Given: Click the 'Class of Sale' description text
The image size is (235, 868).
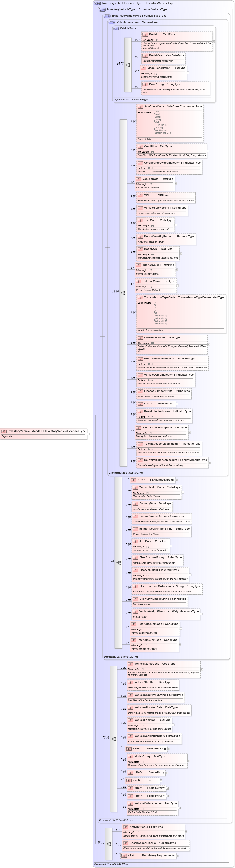Looking at the screenshot, I should click(x=144, y=140).
